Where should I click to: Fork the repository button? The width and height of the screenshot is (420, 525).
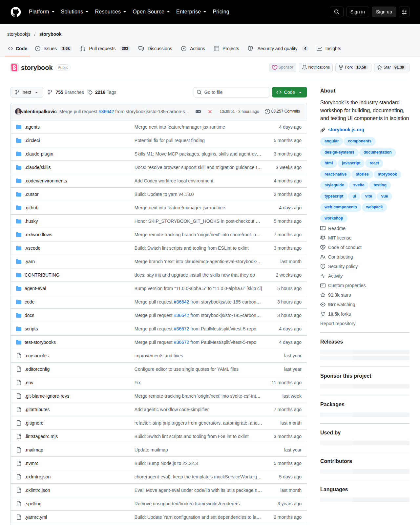(353, 67)
